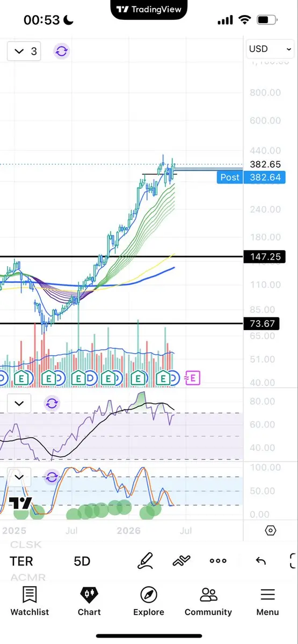This screenshot has width=298, height=644.
Task: Tap the Explore compass icon
Action: tap(149, 594)
